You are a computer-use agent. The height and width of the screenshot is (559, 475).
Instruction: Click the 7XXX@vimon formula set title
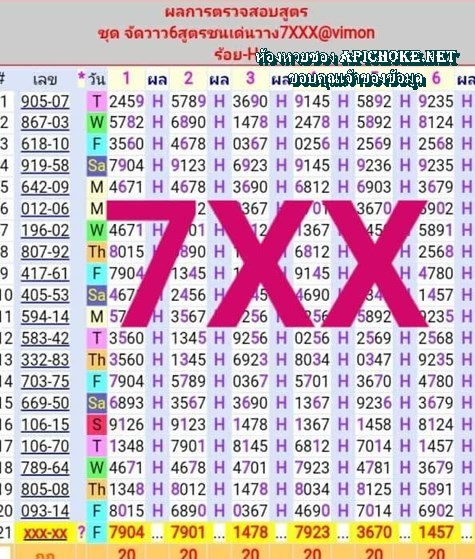point(236,33)
